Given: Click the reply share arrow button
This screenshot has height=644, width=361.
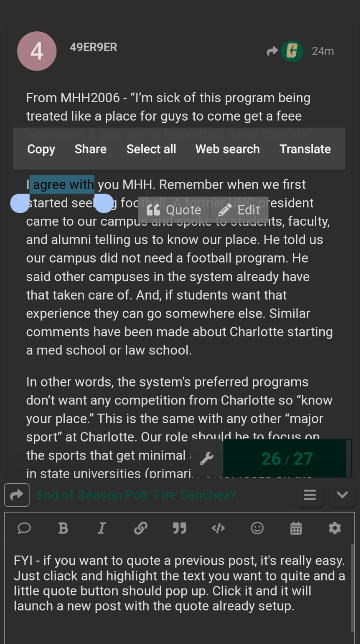Looking at the screenshot, I should pyautogui.click(x=17, y=495).
